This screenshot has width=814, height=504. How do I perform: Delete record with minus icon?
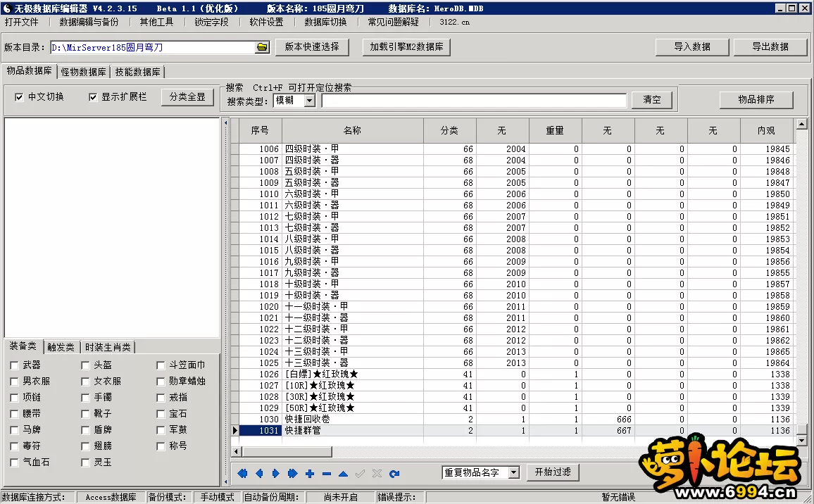click(x=327, y=473)
